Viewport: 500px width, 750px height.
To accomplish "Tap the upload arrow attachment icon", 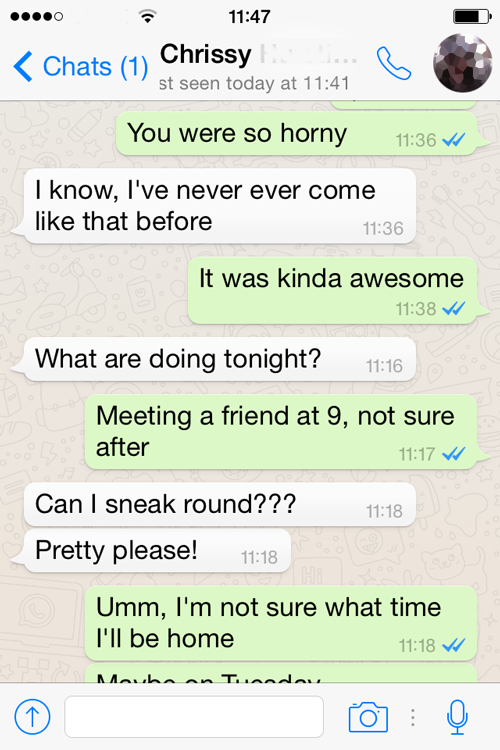I will coord(32,717).
